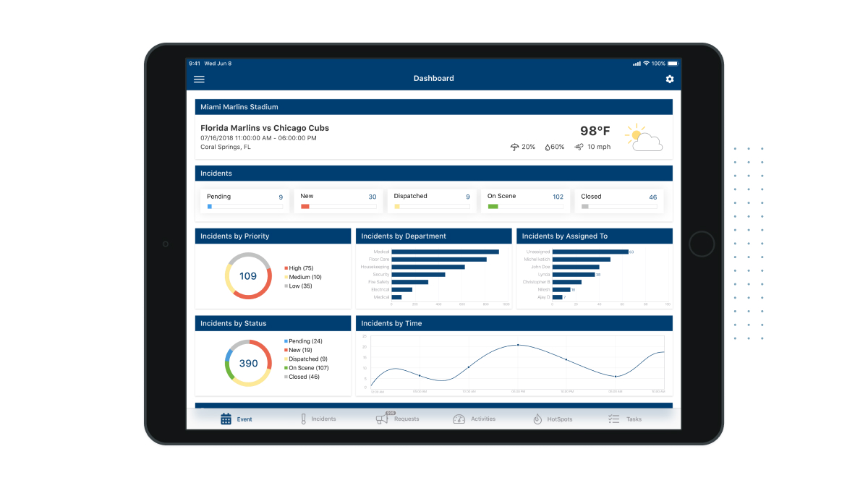868x488 pixels.
Task: Open settings via the gear icon
Action: 669,80
